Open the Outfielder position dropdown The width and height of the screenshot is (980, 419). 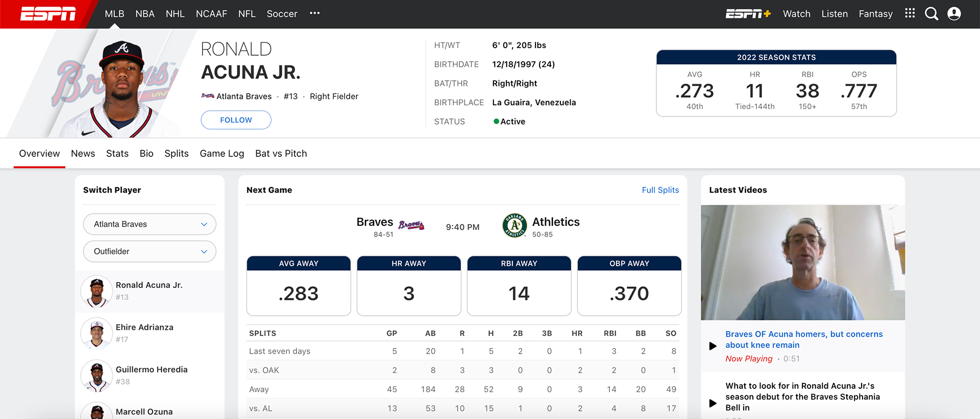tap(150, 251)
